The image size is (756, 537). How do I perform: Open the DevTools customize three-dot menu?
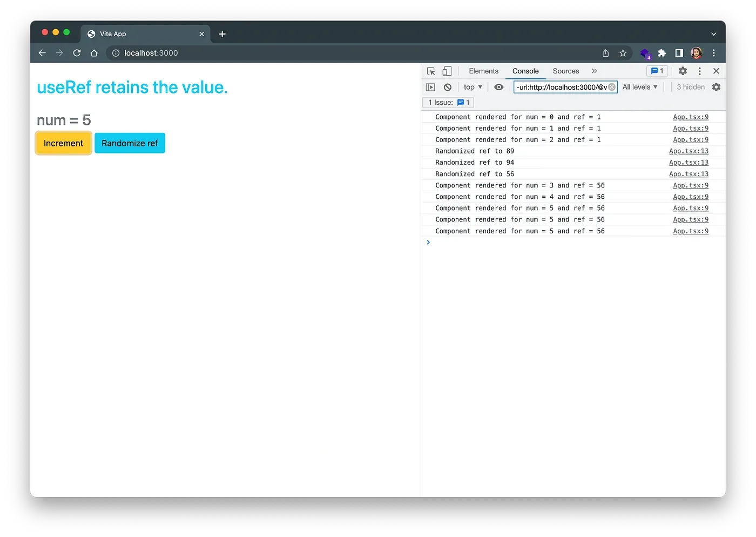[x=700, y=71]
